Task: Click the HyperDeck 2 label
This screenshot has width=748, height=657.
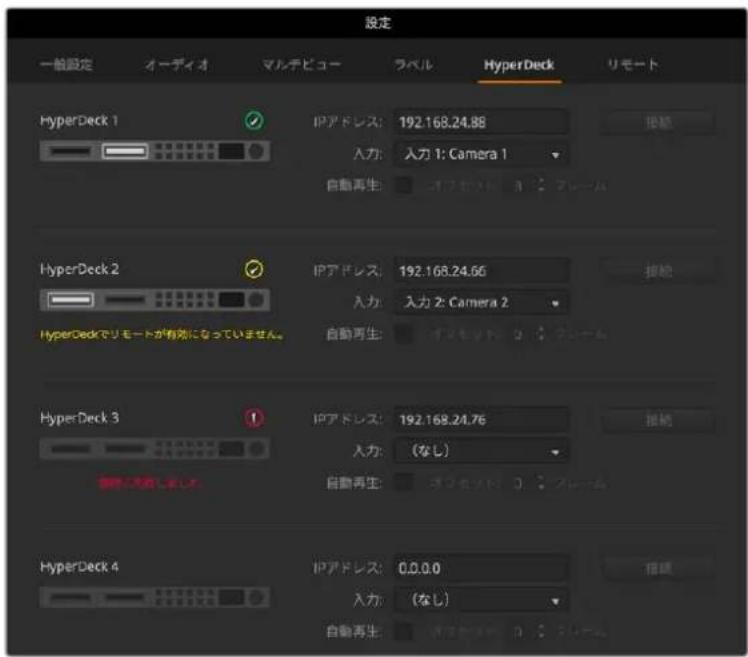Action: [79, 269]
